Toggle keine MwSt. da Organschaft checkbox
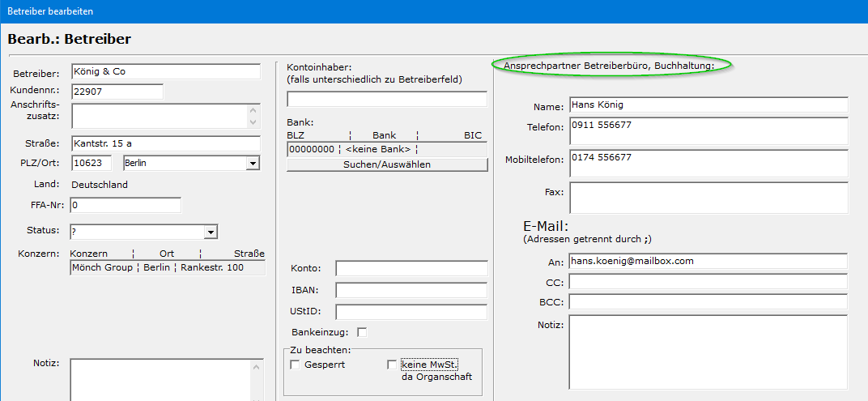 pos(393,365)
